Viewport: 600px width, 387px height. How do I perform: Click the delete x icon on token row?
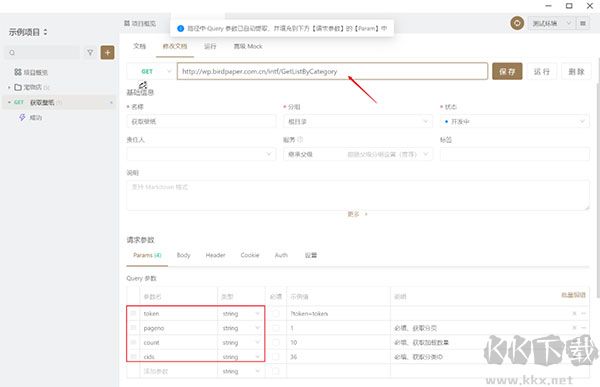(574, 314)
